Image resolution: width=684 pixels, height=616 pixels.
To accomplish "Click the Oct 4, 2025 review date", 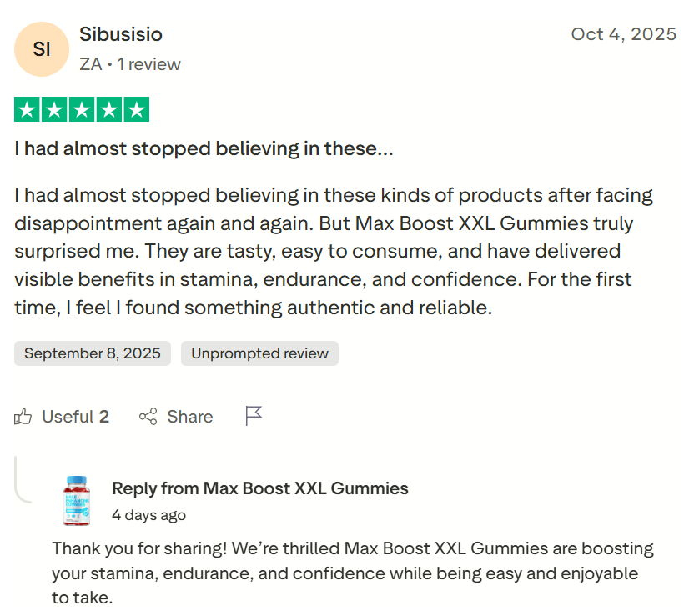I will [x=623, y=34].
